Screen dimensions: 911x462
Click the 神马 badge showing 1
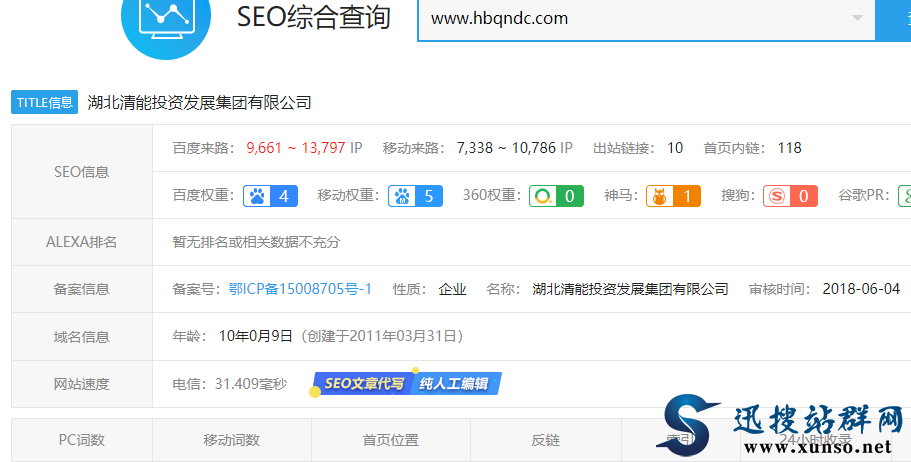tap(673, 196)
